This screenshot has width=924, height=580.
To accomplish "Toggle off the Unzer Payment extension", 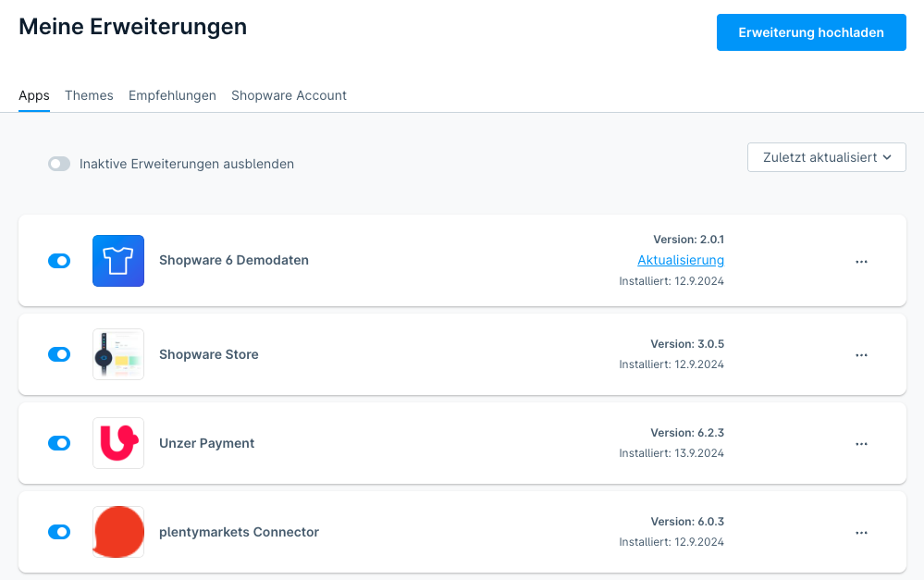I will point(59,443).
